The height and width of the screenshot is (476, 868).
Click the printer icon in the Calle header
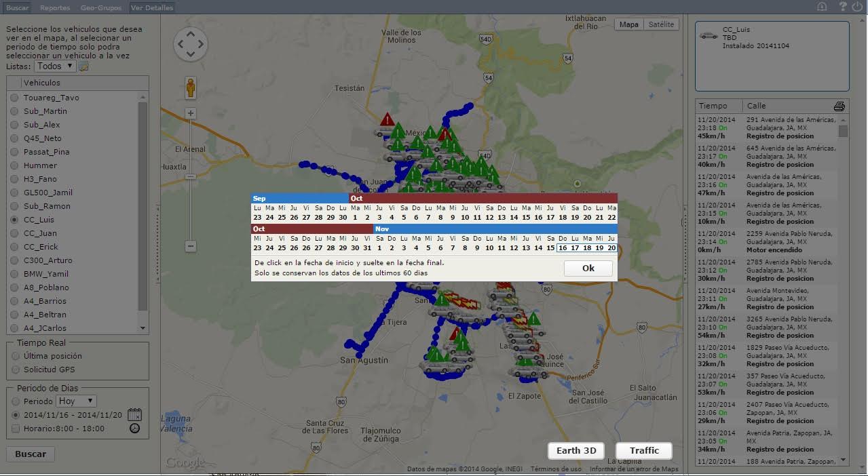click(x=839, y=106)
